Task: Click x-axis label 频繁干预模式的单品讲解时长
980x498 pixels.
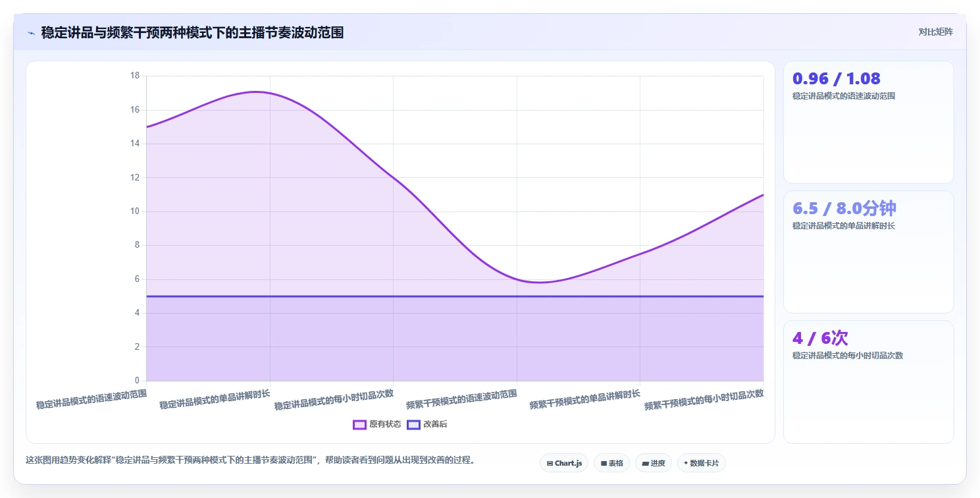Action: pyautogui.click(x=585, y=400)
